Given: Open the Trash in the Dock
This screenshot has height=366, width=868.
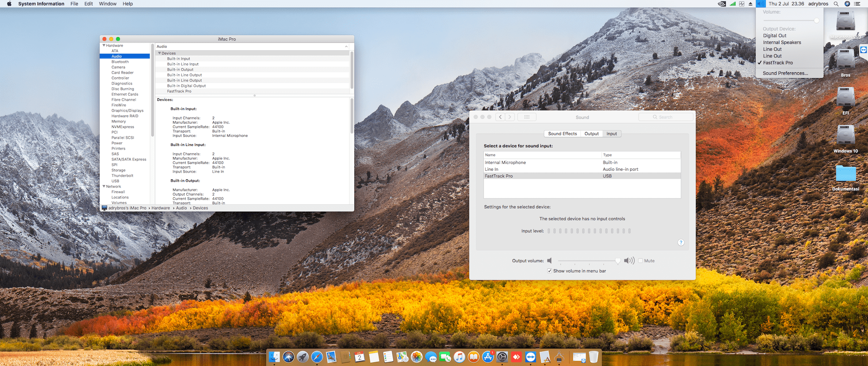Looking at the screenshot, I should [594, 357].
